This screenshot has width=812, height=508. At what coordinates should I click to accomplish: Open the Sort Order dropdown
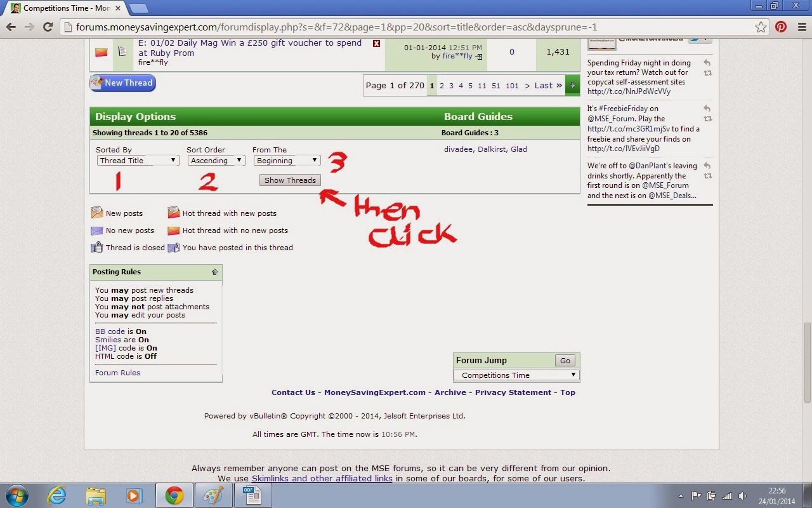(216, 161)
